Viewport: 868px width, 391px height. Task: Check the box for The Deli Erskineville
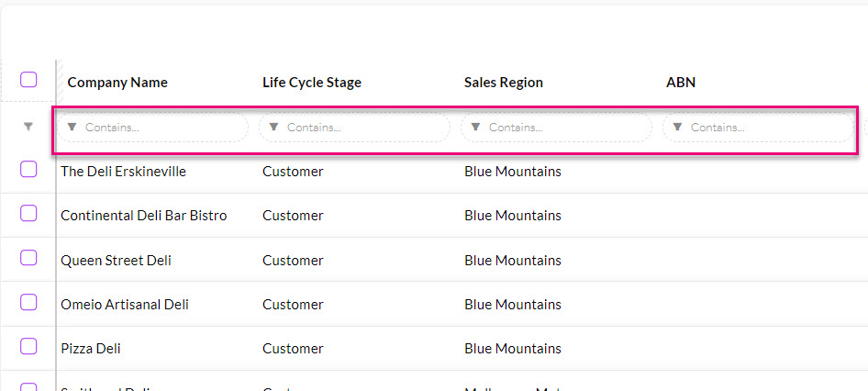(28, 169)
